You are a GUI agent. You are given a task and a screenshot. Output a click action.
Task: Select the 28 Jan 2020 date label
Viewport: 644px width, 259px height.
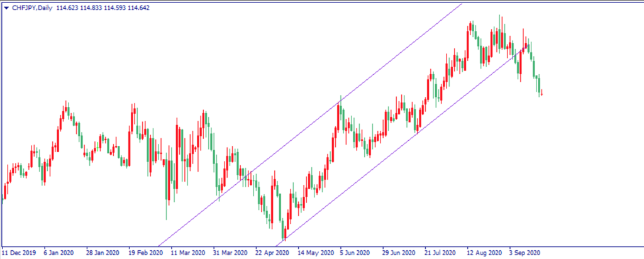click(103, 253)
